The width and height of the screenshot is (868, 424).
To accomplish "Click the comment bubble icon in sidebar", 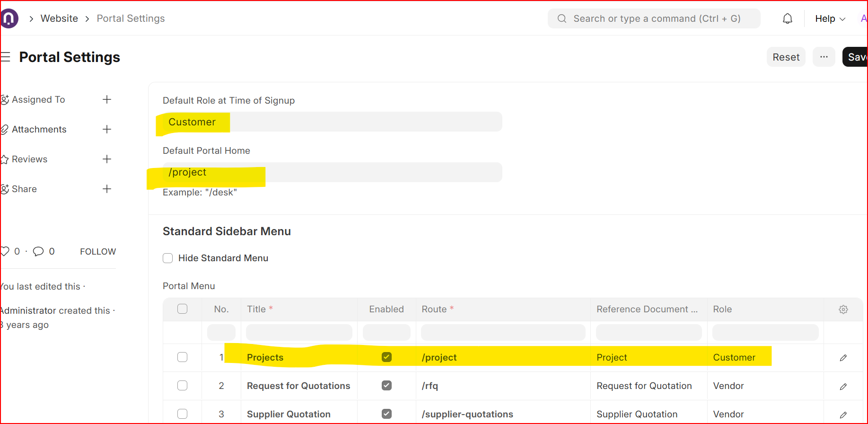I will pyautogui.click(x=38, y=251).
